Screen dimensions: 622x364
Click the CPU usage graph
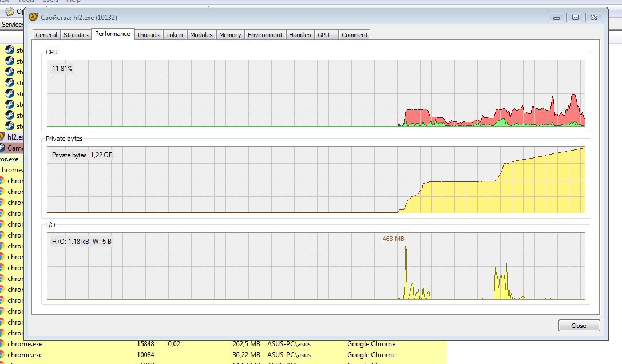click(x=316, y=93)
